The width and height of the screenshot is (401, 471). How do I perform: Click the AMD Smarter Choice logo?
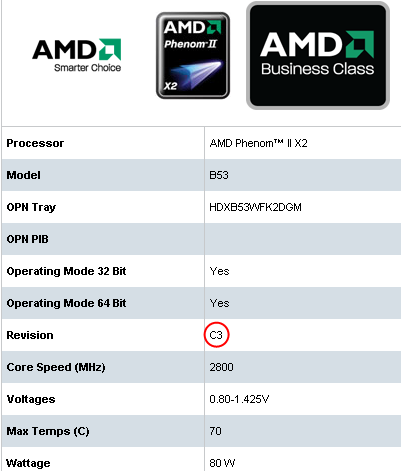pyautogui.click(x=77, y=55)
